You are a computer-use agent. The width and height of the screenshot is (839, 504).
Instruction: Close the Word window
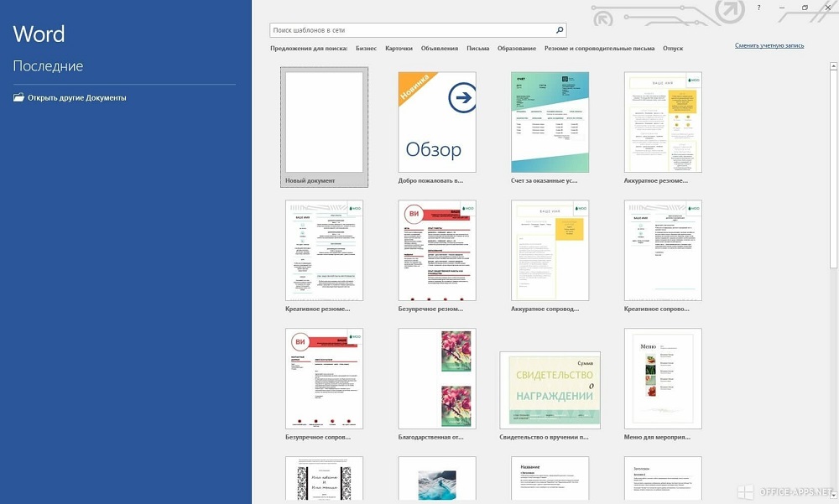pyautogui.click(x=828, y=8)
